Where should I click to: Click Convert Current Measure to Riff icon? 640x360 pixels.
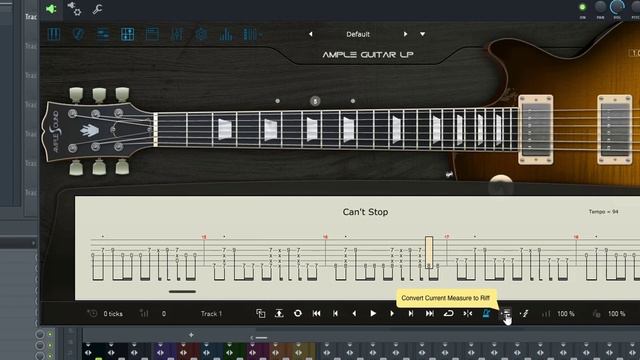click(506, 313)
